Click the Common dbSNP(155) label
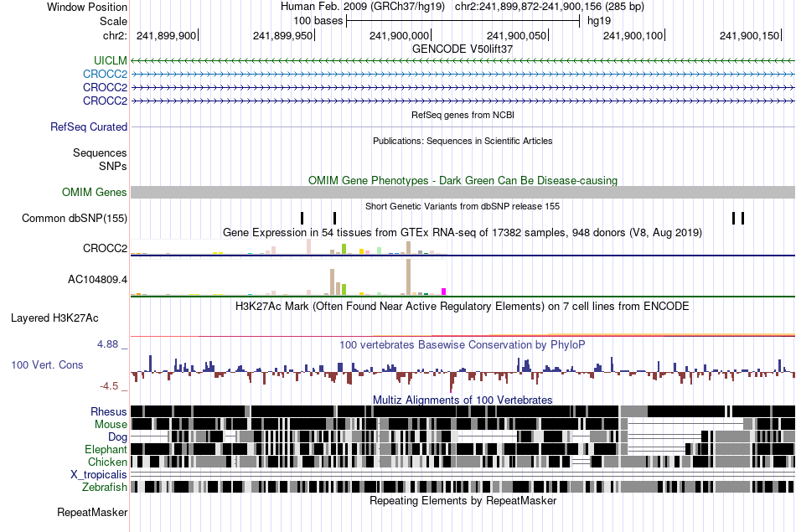 click(75, 219)
